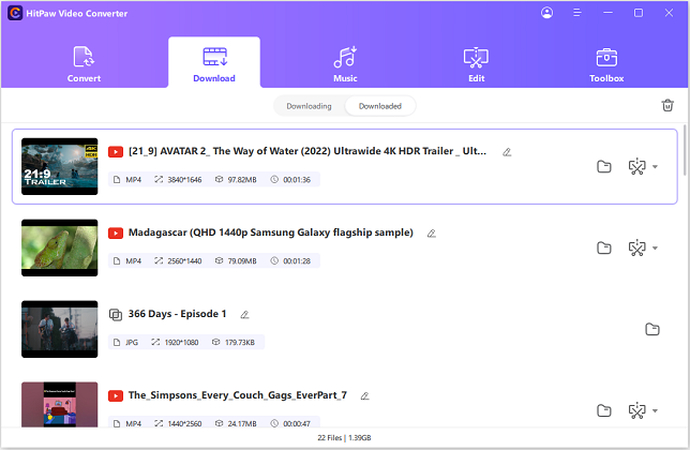The height and width of the screenshot is (450, 690).
Task: Open the Music tab
Action: point(345,64)
